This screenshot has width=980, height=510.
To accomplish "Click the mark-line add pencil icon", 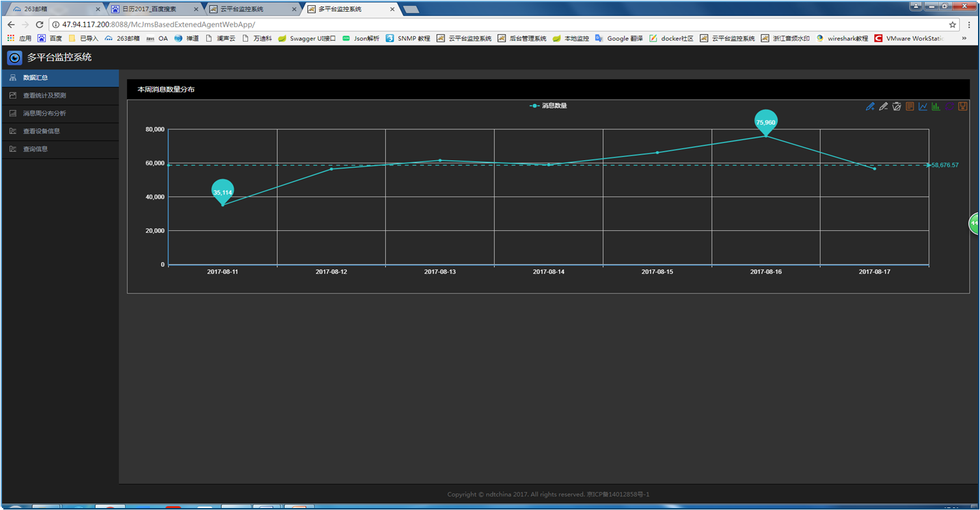I will (870, 106).
